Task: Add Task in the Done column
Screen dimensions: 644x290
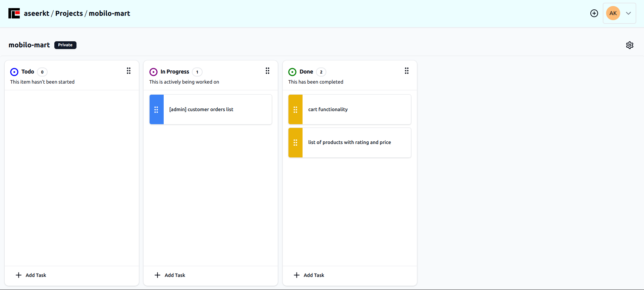Action: click(x=309, y=275)
